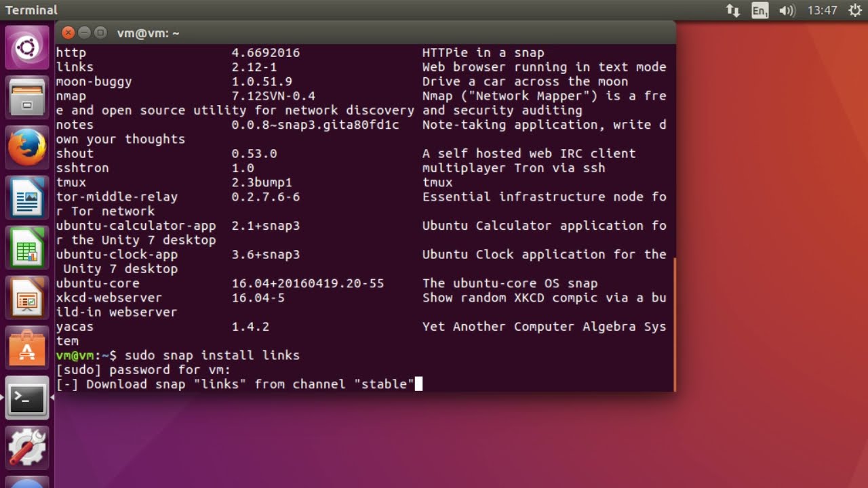
Task: Click version "0.53.0" of shout
Action: pyautogui.click(x=254, y=154)
